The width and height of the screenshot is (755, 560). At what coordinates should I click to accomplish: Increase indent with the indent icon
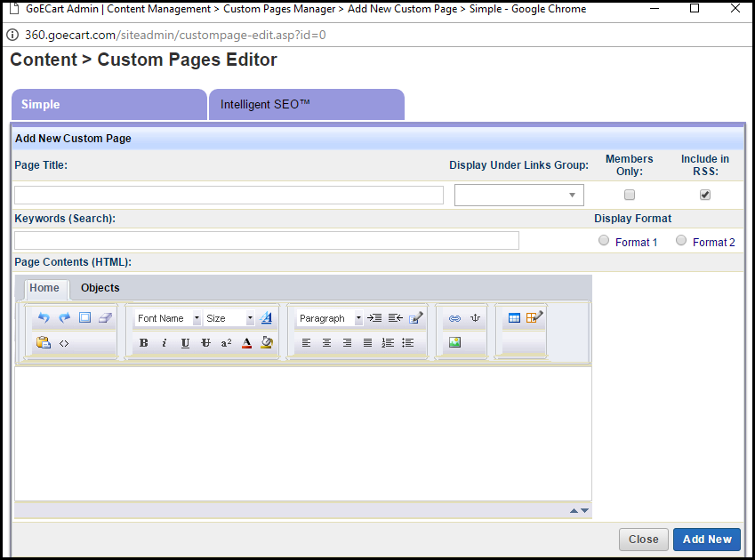(374, 317)
